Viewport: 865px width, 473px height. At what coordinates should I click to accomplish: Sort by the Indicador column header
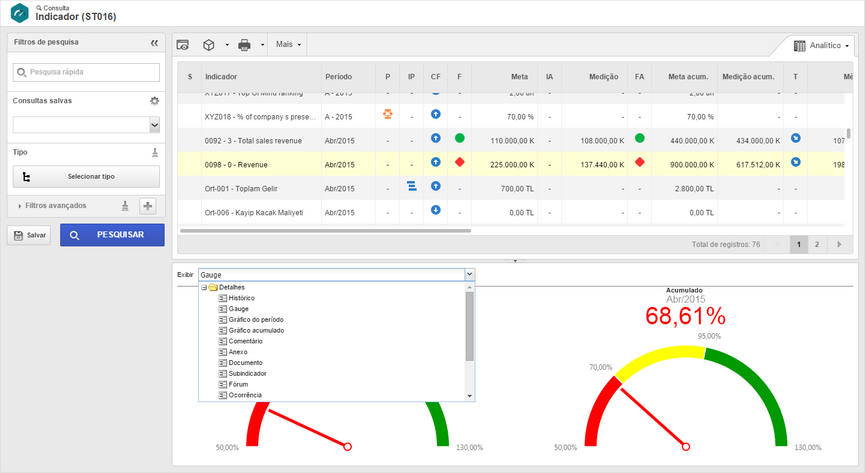click(261, 77)
